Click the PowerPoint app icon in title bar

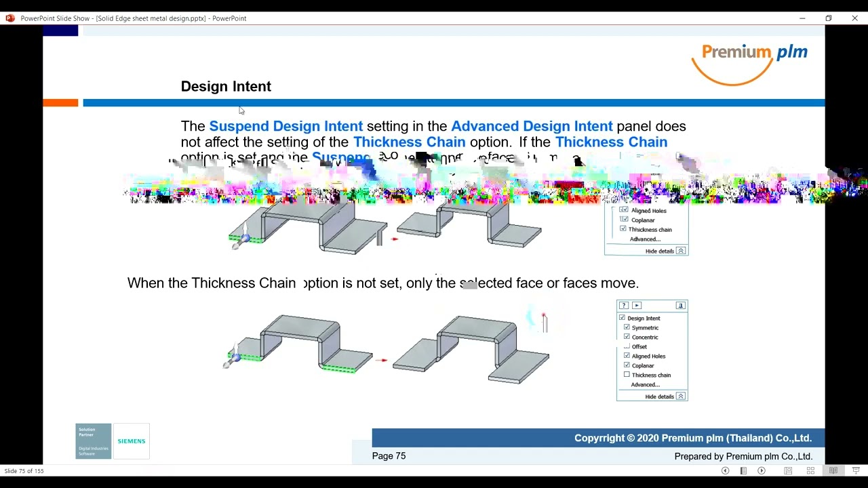(x=9, y=18)
